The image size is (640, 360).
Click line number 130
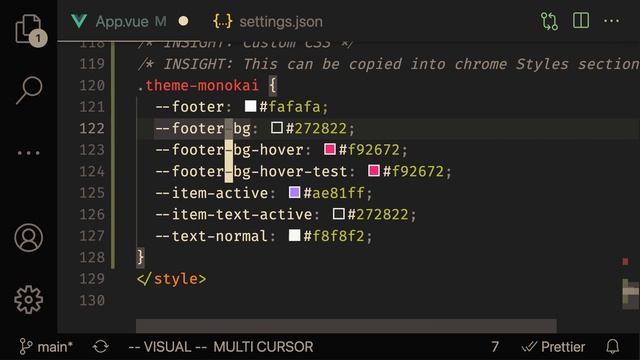click(x=92, y=300)
